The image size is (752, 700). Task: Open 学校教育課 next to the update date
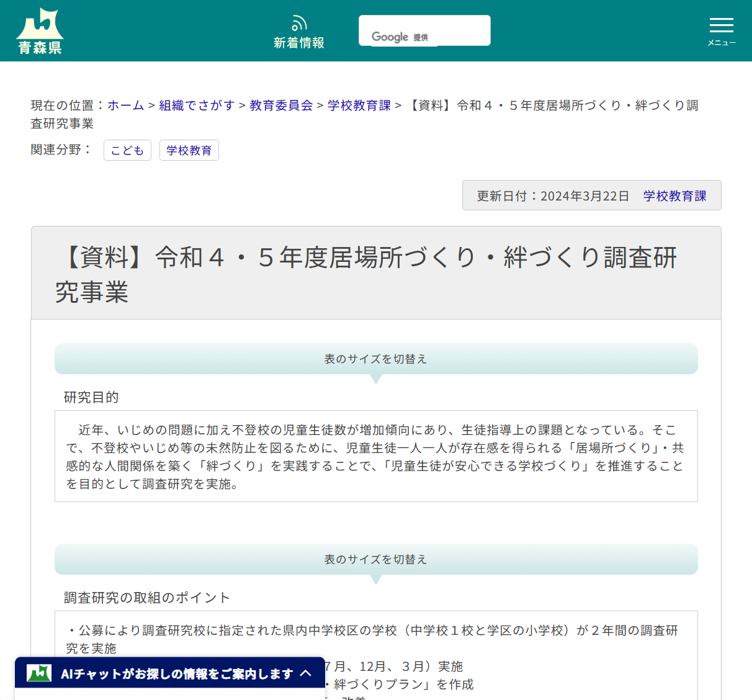tap(675, 195)
